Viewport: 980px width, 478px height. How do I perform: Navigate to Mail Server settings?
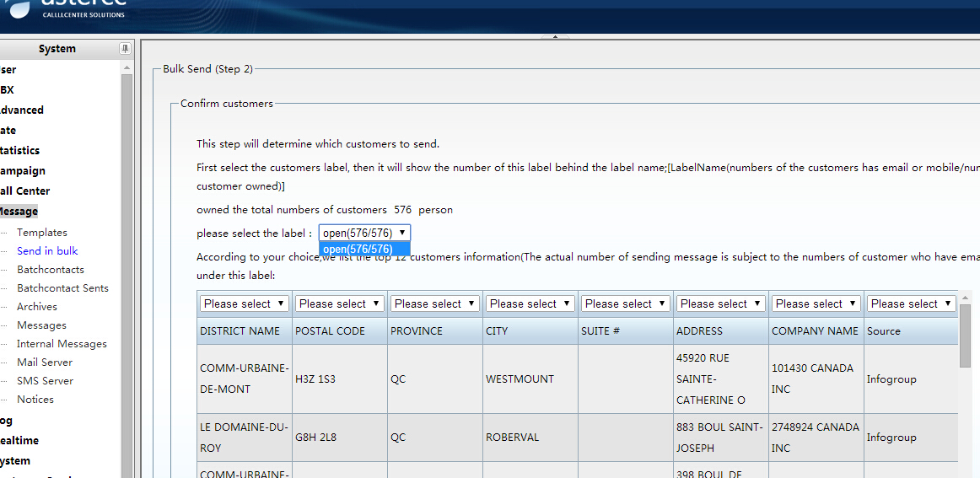pyautogui.click(x=45, y=363)
